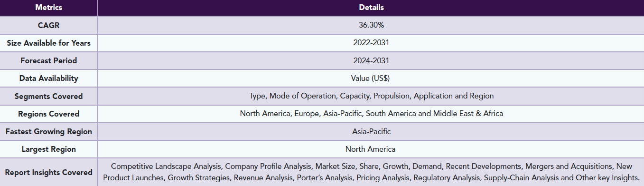
Task: Select the Segments Covered label
Action: 49,96
